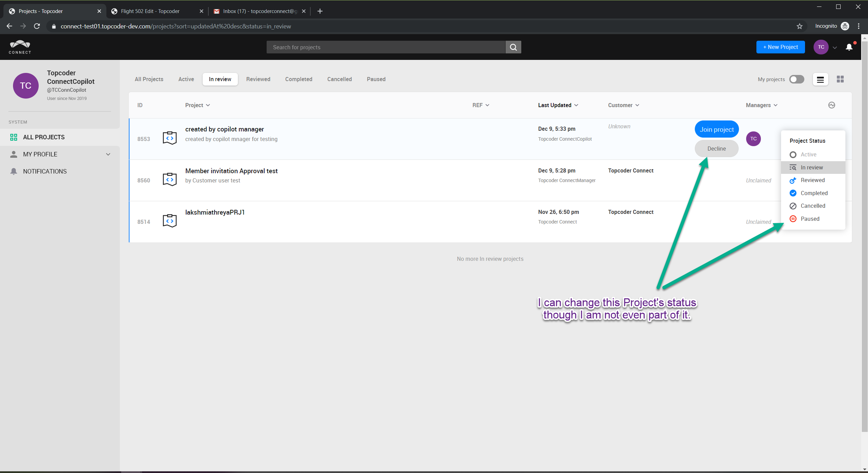The width and height of the screenshot is (868, 473).
Task: Toggle the My projects switch
Action: [x=796, y=79]
